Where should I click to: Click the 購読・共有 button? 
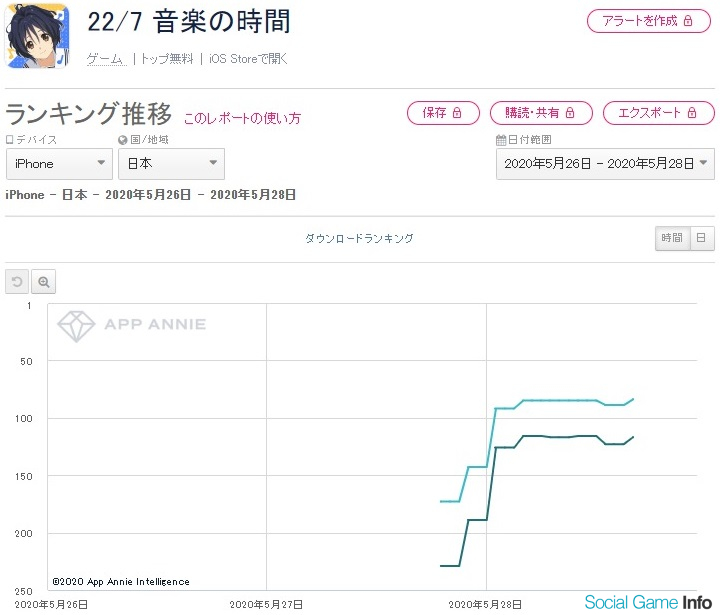pyautogui.click(x=541, y=113)
